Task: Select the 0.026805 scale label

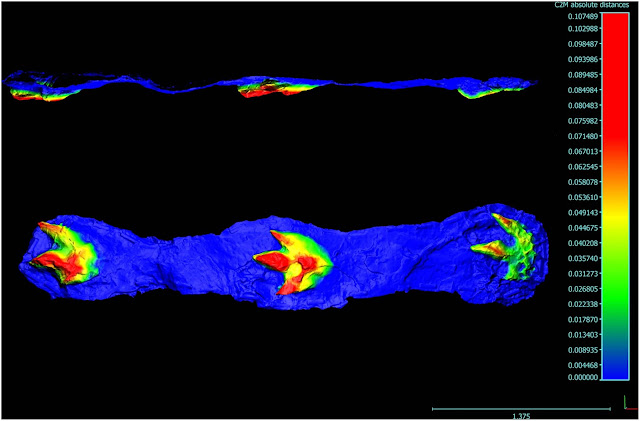Action: pyautogui.click(x=583, y=289)
